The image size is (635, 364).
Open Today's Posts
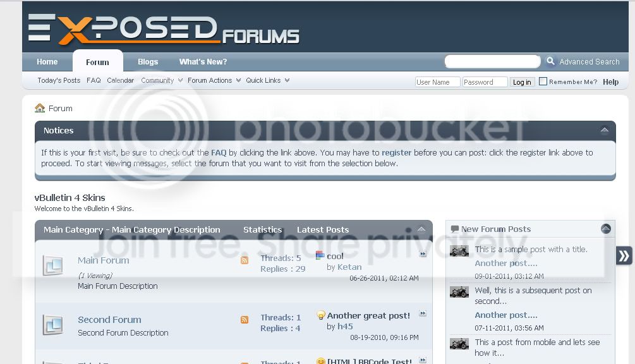pyautogui.click(x=59, y=80)
